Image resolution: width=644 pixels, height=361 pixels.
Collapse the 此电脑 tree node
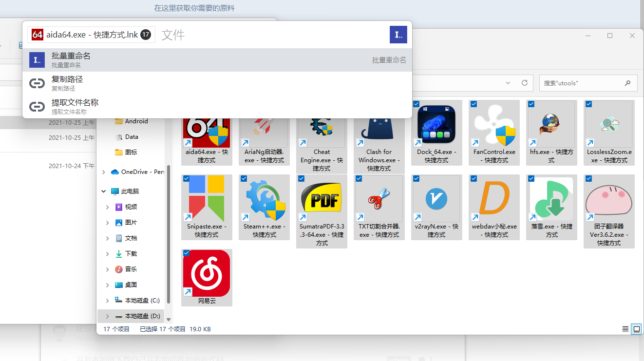click(x=103, y=191)
